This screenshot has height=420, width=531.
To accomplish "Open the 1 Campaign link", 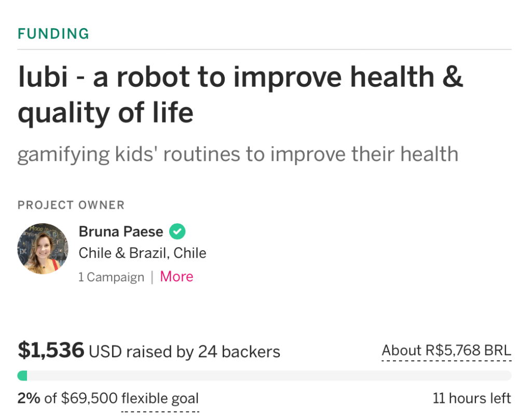I will 111,277.
